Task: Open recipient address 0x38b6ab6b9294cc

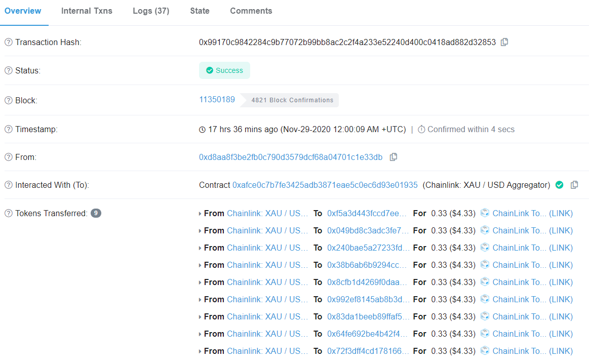Action: [x=367, y=265]
